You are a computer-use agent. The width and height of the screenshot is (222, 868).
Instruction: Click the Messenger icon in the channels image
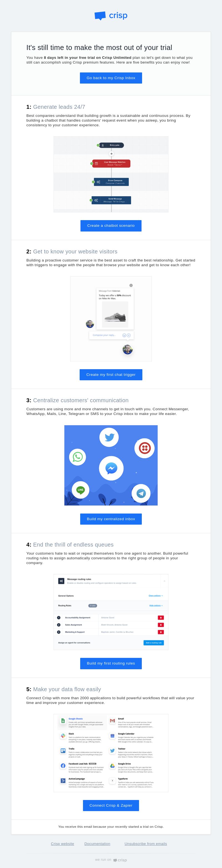coord(111,468)
